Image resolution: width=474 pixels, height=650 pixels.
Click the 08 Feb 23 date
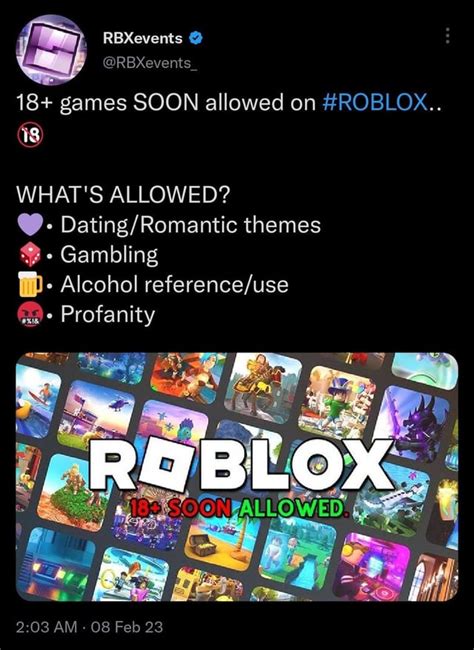[126, 626]
